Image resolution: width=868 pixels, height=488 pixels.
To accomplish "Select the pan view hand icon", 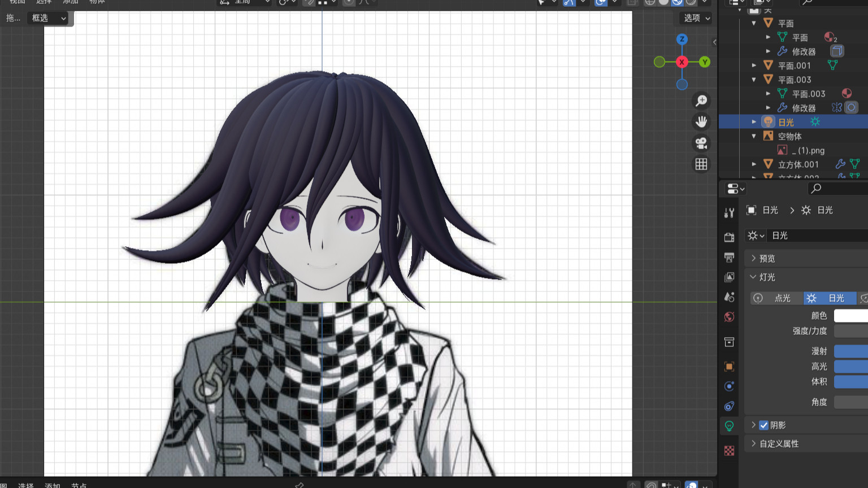I will tap(701, 122).
